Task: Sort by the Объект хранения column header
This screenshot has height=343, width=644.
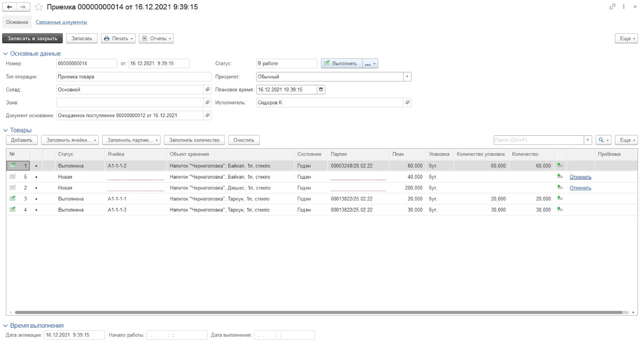Action: pyautogui.click(x=230, y=154)
